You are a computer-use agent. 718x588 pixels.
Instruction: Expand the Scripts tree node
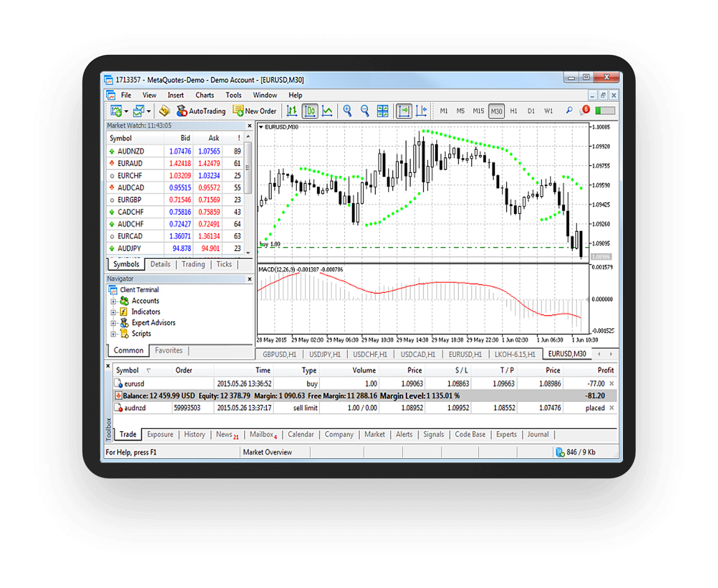click(113, 334)
